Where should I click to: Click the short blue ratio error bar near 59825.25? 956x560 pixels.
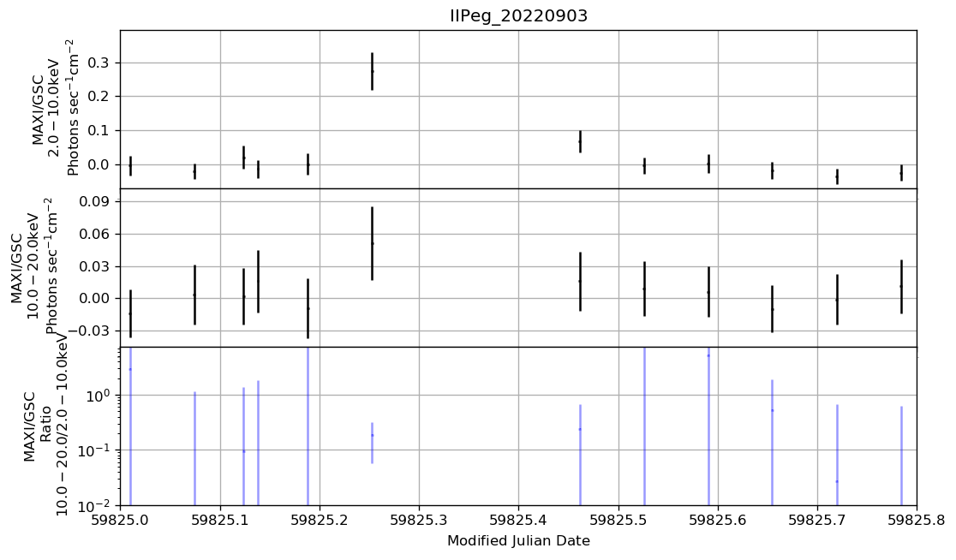(x=372, y=443)
